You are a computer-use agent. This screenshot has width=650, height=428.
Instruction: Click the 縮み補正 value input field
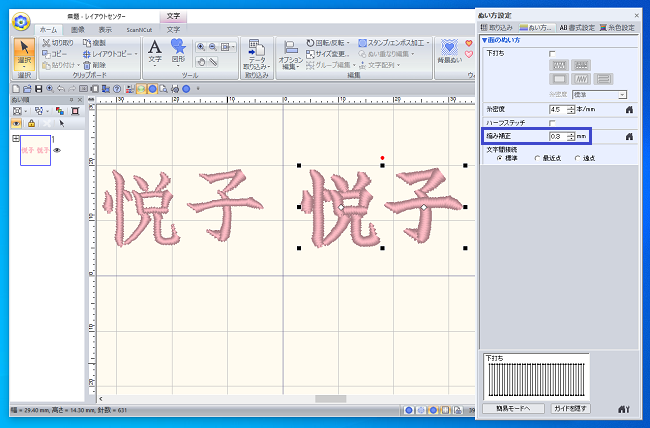(x=557, y=136)
